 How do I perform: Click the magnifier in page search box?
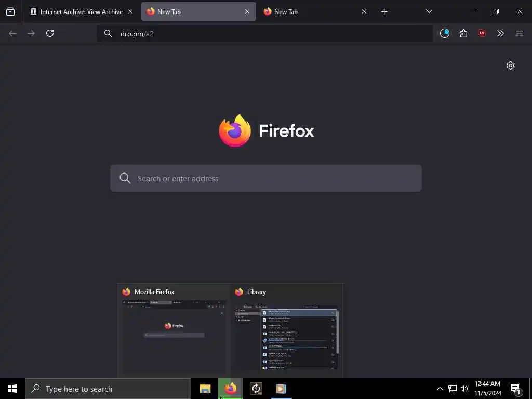click(125, 178)
